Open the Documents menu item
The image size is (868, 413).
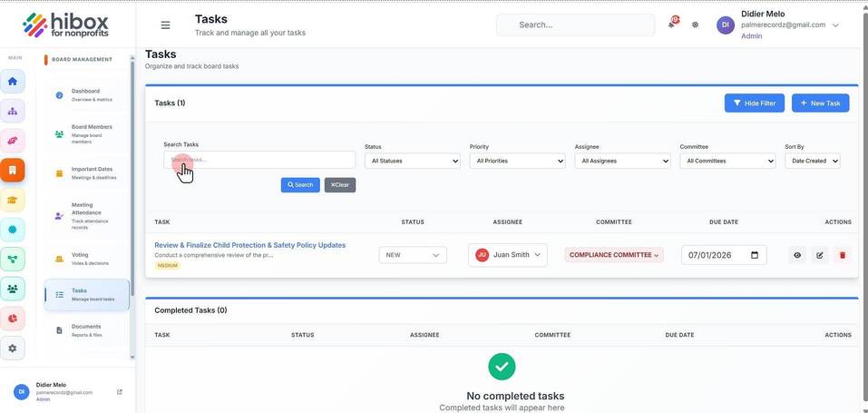(x=86, y=330)
